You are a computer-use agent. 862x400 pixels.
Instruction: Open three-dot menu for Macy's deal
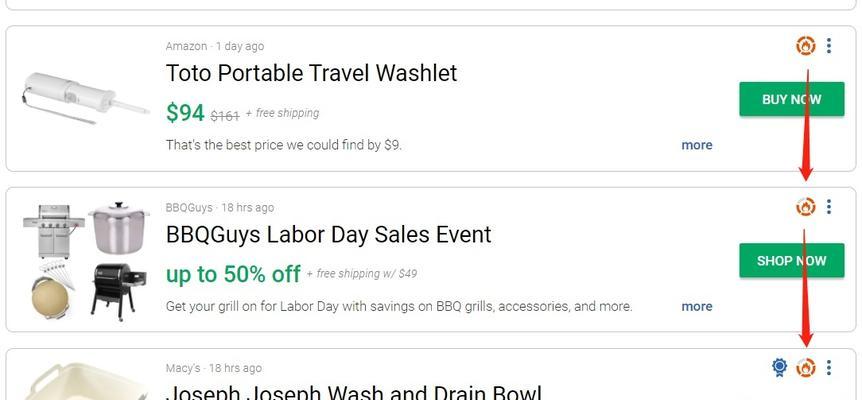click(828, 368)
